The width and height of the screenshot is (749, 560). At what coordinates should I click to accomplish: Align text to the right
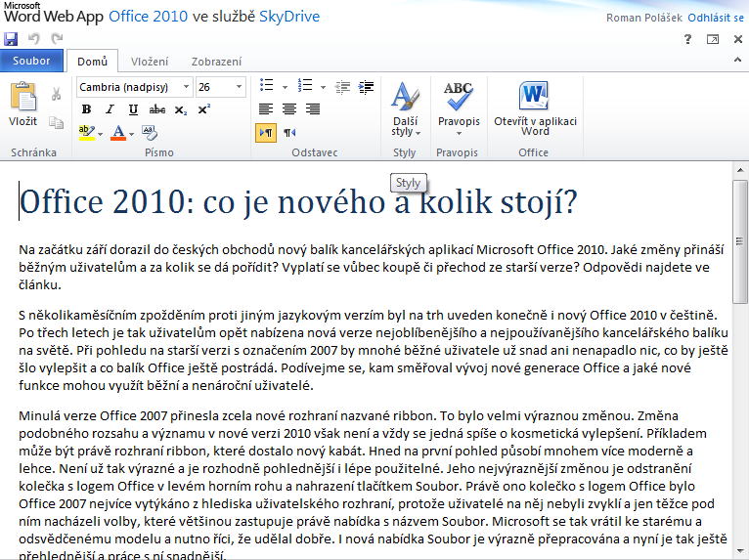tap(313, 108)
